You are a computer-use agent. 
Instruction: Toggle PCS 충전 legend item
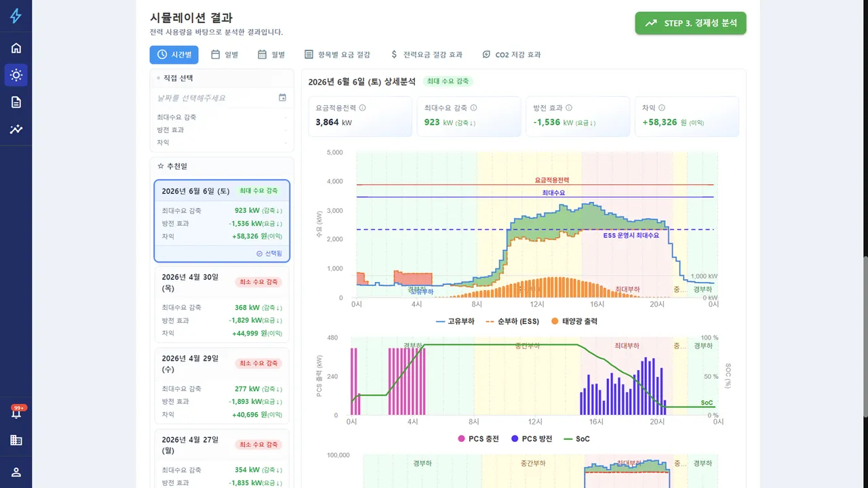478,439
